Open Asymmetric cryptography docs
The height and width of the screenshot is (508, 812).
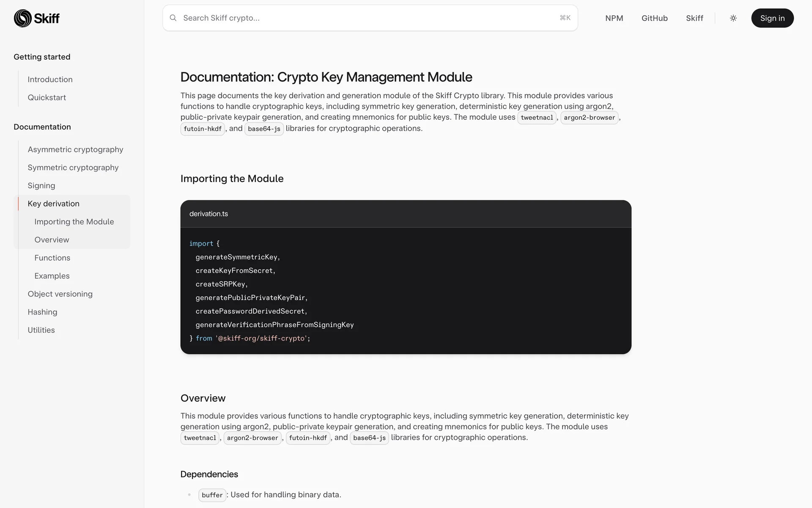coord(75,149)
